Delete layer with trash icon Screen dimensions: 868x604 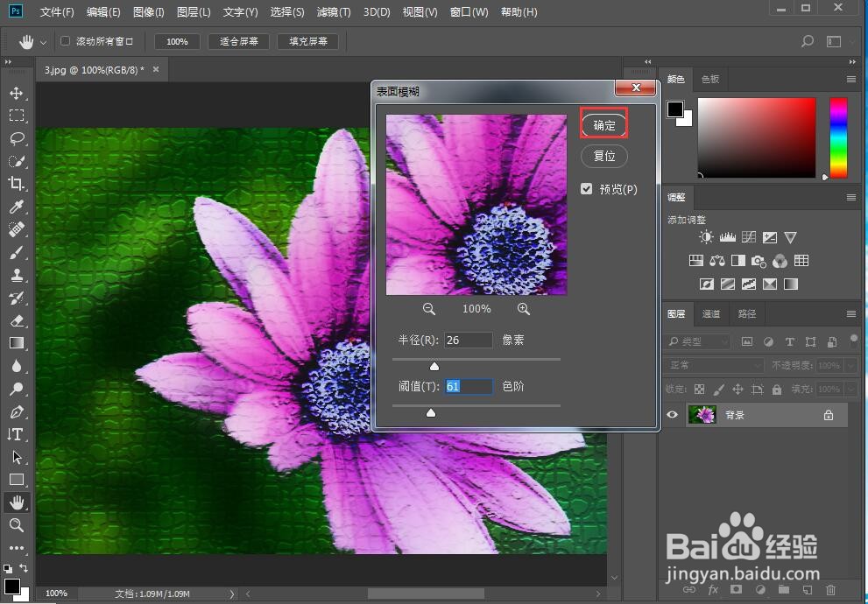(830, 590)
